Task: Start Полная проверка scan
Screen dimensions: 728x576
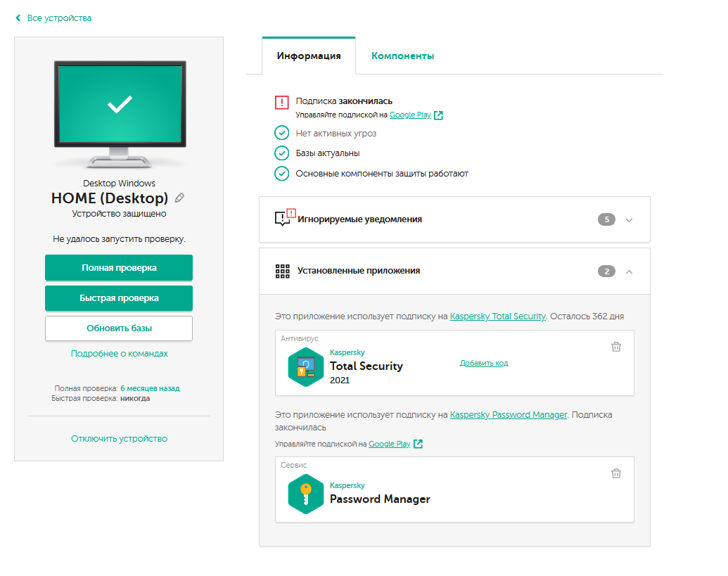Action: pos(119,268)
